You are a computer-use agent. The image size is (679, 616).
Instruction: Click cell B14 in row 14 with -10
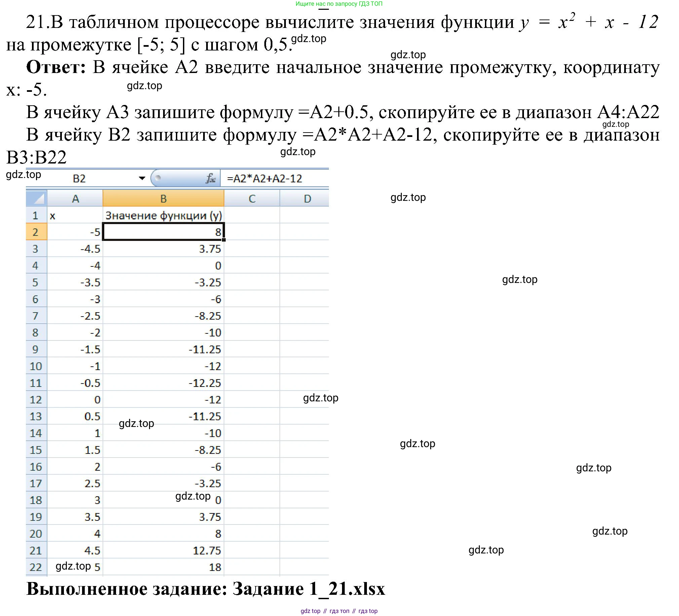pos(163,433)
